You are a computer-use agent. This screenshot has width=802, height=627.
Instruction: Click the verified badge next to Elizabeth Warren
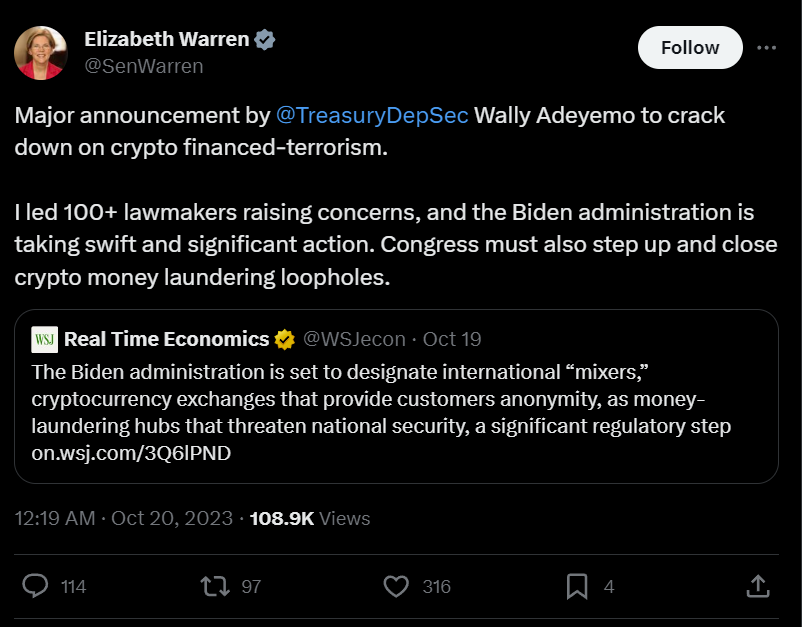[265, 40]
